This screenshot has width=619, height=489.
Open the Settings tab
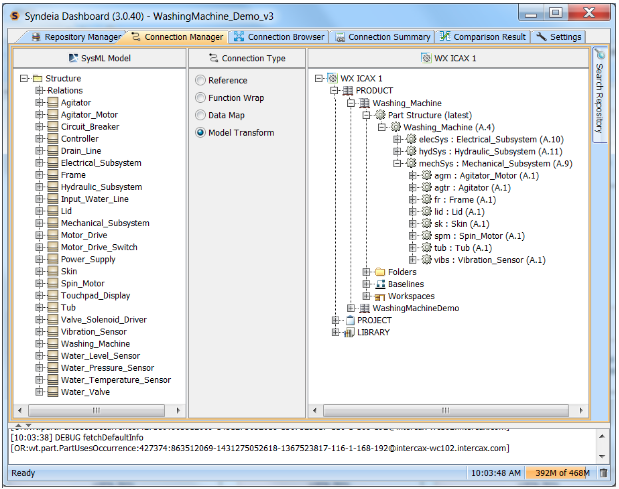pyautogui.click(x=559, y=37)
